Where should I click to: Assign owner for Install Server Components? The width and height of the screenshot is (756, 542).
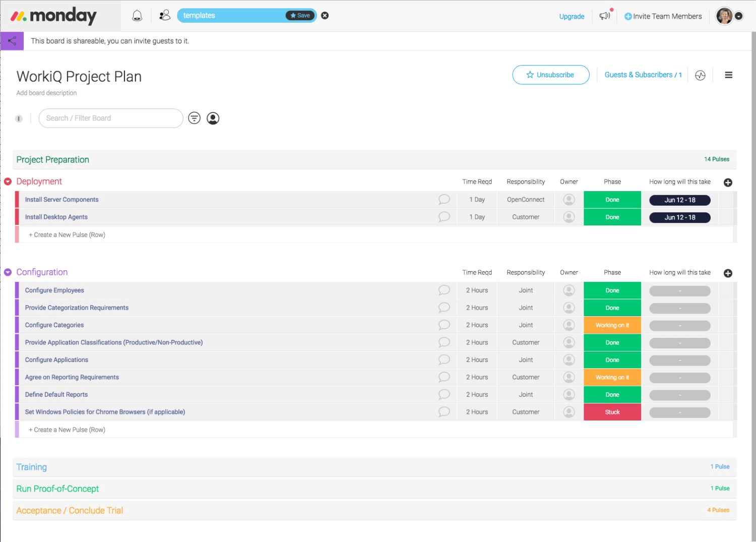pyautogui.click(x=569, y=200)
